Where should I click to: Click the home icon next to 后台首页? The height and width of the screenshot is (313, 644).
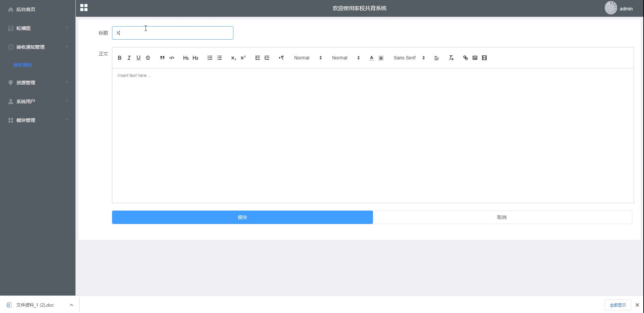click(11, 9)
